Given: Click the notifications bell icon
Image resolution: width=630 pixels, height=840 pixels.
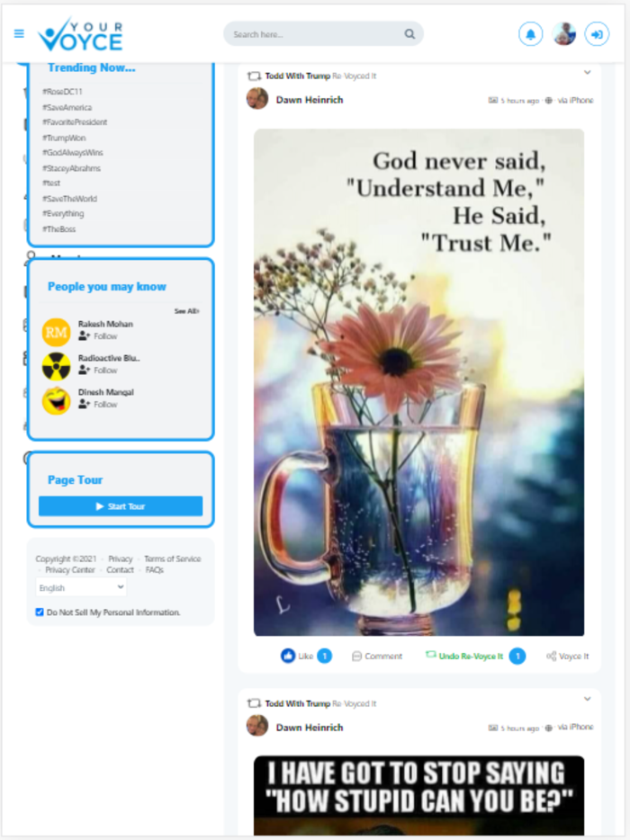Looking at the screenshot, I should point(530,34).
